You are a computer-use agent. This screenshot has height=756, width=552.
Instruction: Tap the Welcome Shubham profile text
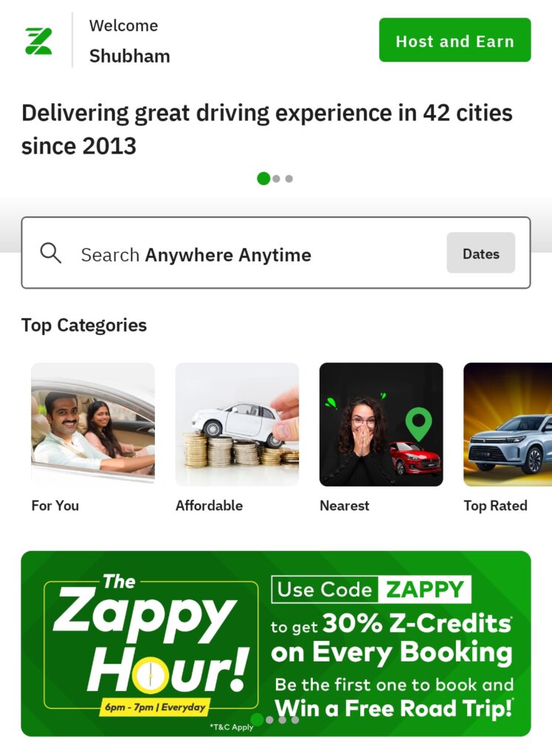pyautogui.click(x=129, y=41)
